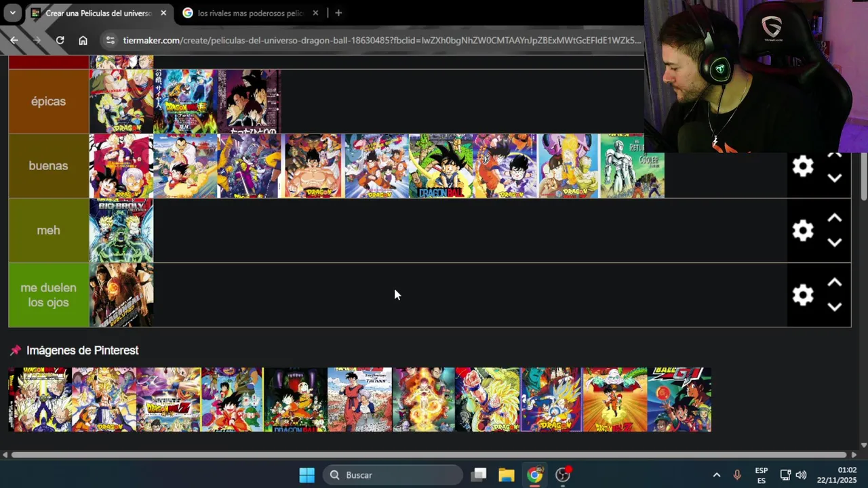Image resolution: width=868 pixels, height=488 pixels.
Task: Open the volume control tray icon
Action: tap(801, 475)
